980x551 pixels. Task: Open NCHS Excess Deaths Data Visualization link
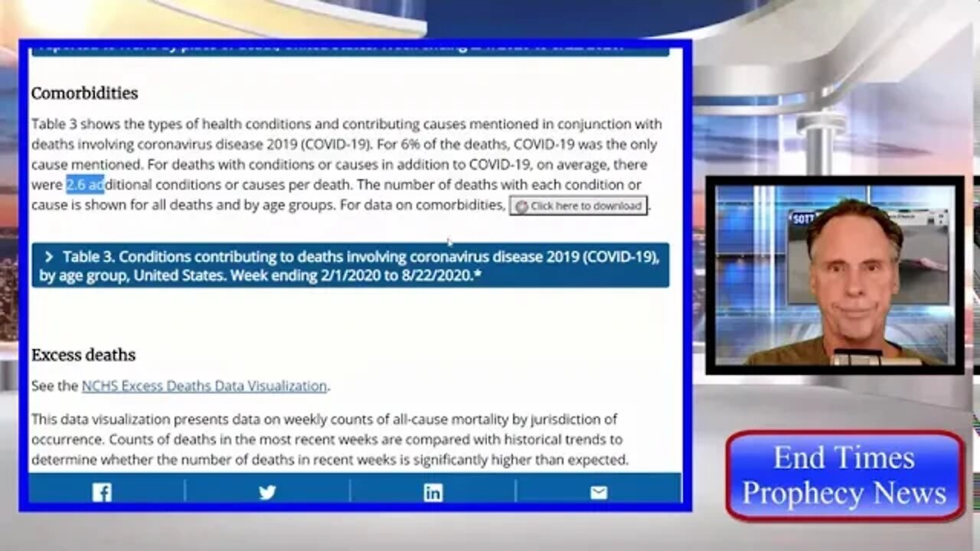tap(204, 386)
